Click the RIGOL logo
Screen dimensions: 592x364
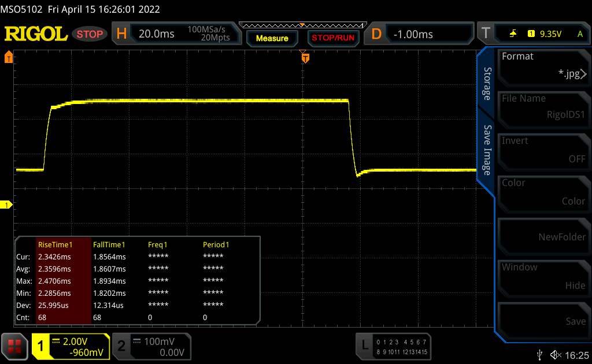coord(36,34)
